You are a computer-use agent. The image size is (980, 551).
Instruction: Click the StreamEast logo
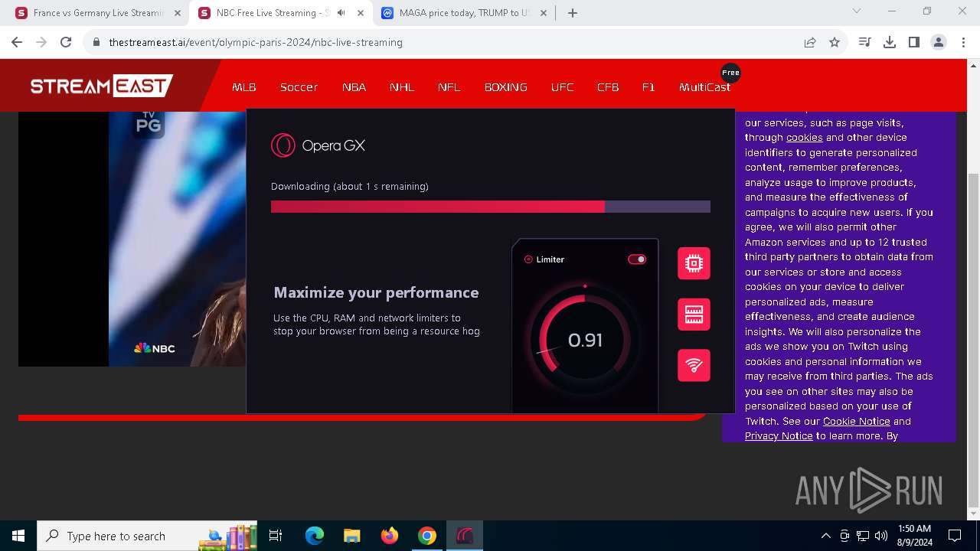click(x=102, y=86)
